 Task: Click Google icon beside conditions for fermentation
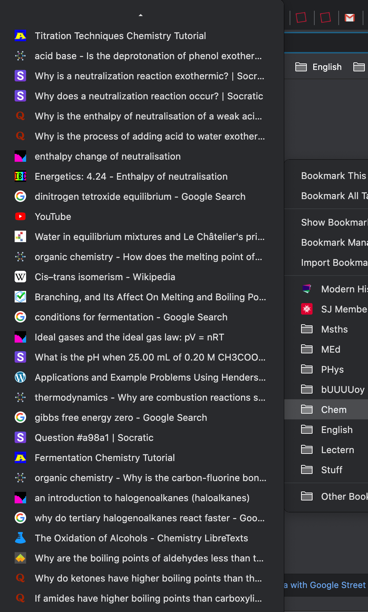20,317
